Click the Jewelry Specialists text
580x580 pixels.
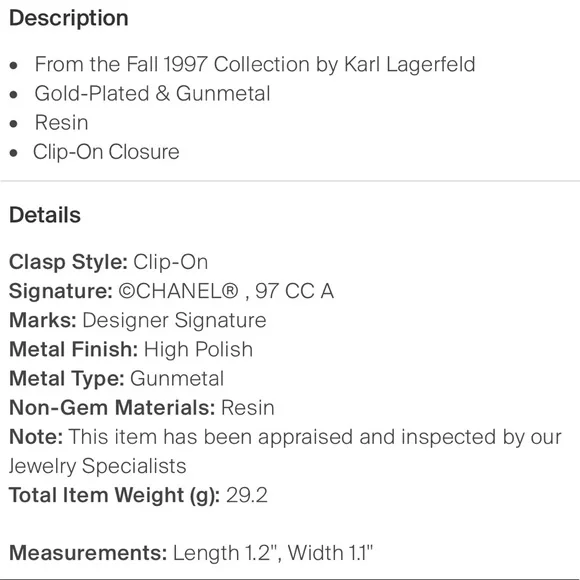97,466
